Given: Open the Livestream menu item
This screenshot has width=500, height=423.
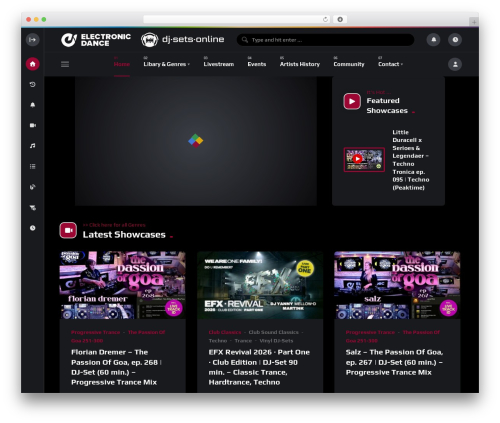Looking at the screenshot, I should 219,64.
